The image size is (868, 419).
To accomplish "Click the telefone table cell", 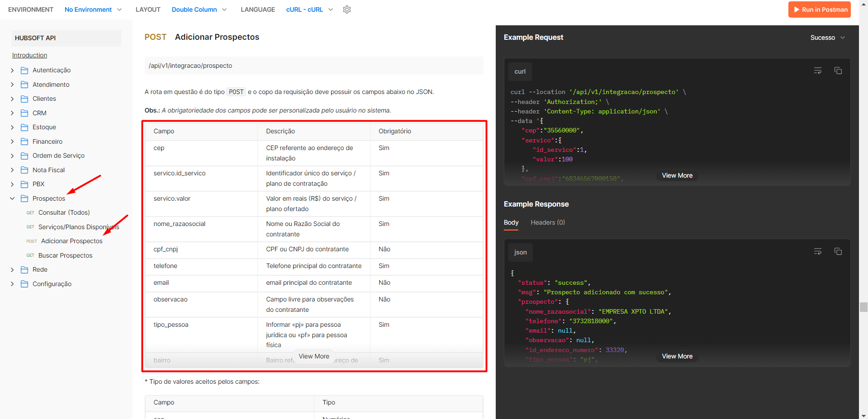I will click(x=201, y=266).
